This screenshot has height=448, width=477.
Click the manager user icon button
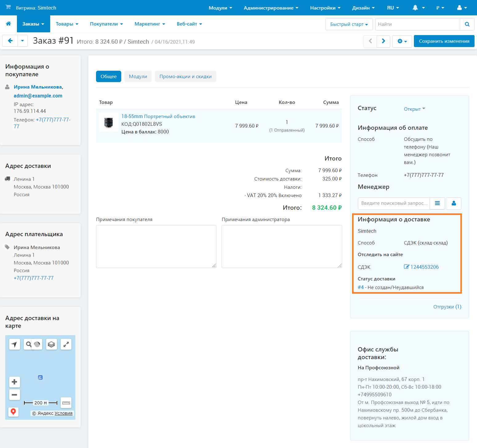[x=454, y=203]
